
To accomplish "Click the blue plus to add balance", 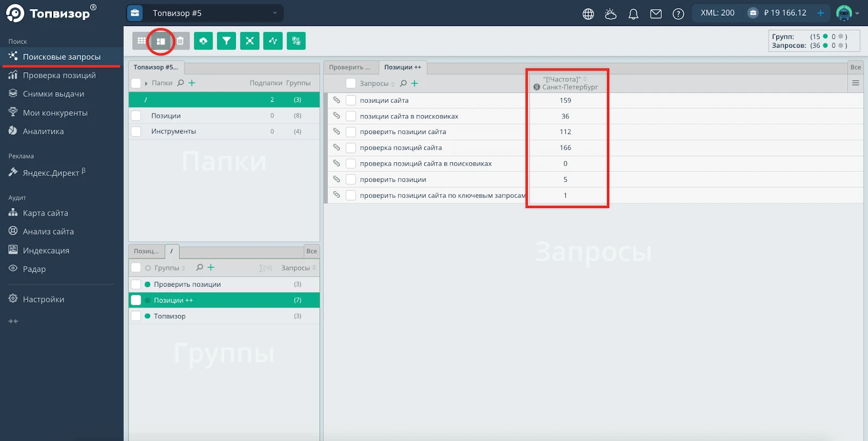I will (821, 13).
